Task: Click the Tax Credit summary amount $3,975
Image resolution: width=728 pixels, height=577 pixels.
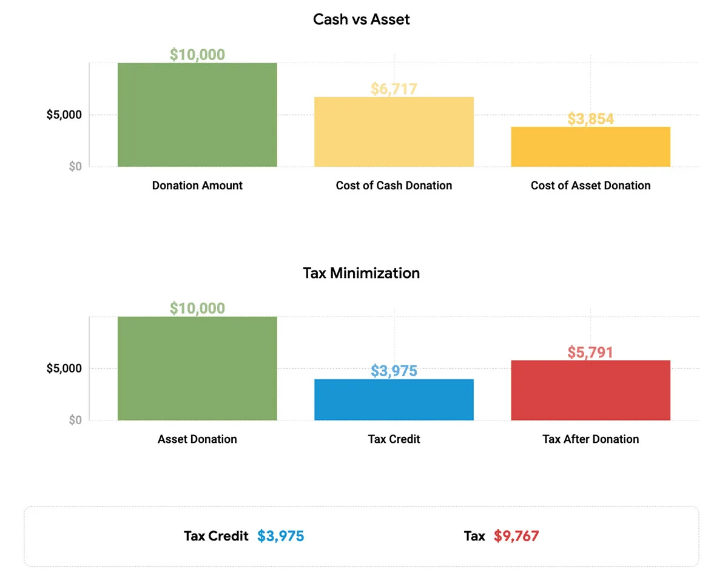Action: 280,536
